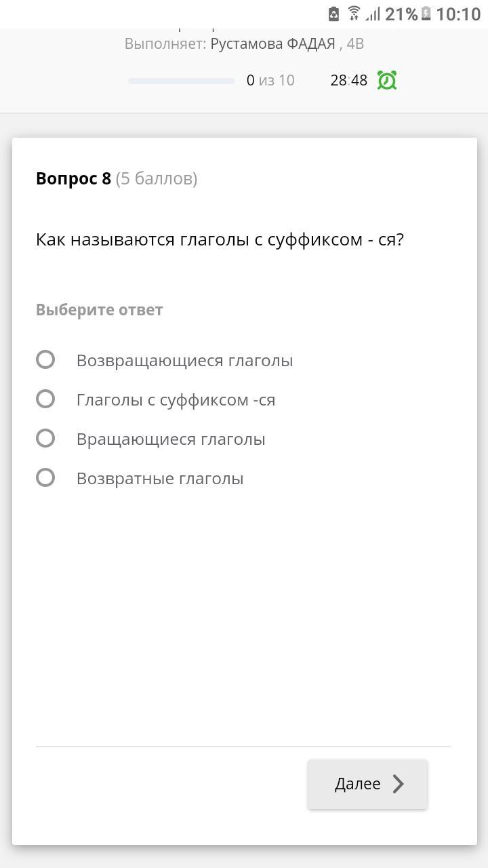Tap the Выберите ответ label

click(x=99, y=310)
